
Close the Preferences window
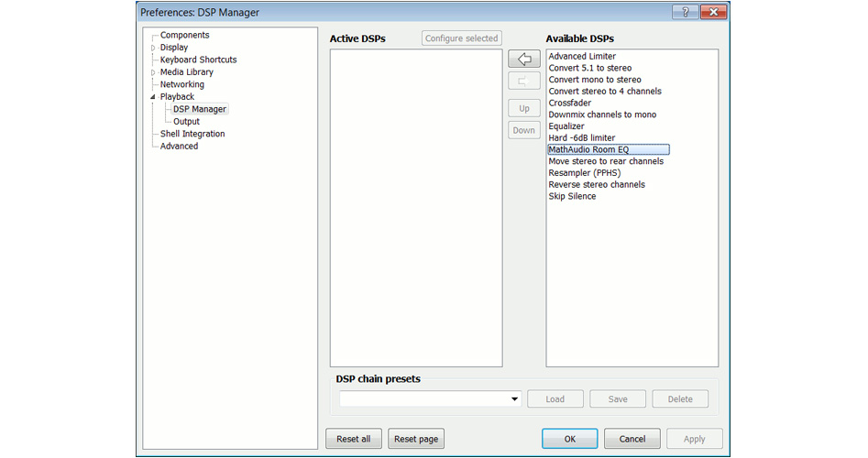713,12
